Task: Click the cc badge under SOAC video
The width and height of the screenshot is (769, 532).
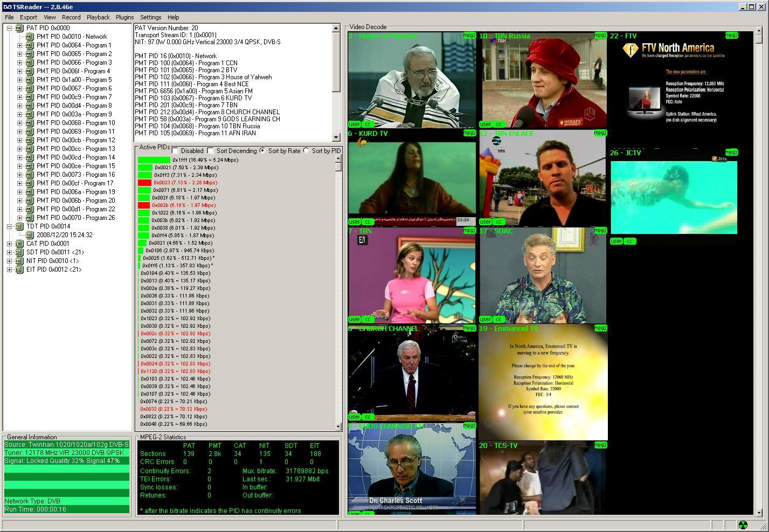Action: point(498,319)
